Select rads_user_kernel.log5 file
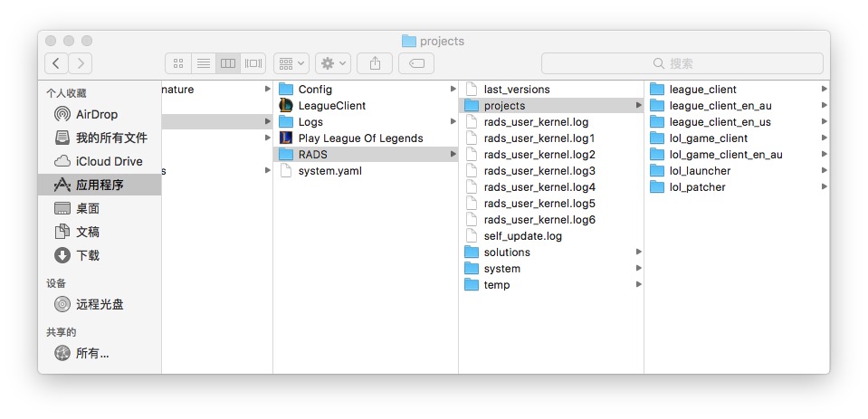 coord(551,203)
